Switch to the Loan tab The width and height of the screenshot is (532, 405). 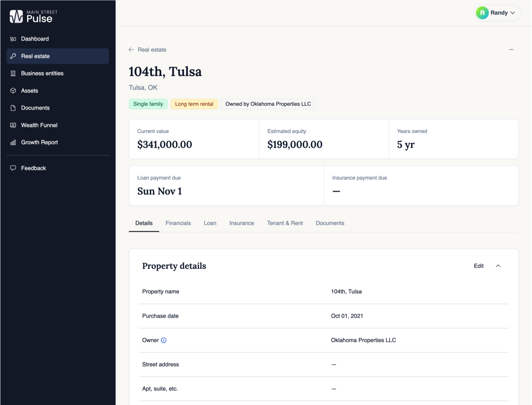coord(210,223)
